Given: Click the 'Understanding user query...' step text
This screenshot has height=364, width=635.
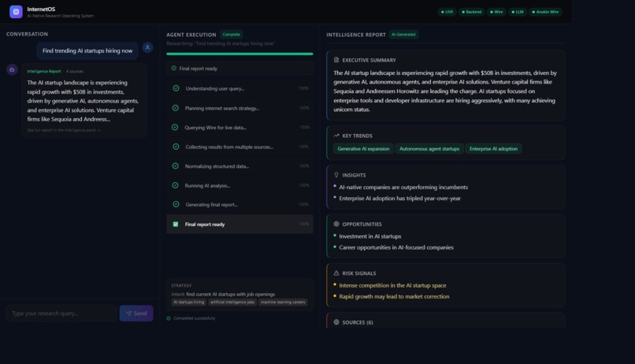Looking at the screenshot, I should [x=214, y=89].
